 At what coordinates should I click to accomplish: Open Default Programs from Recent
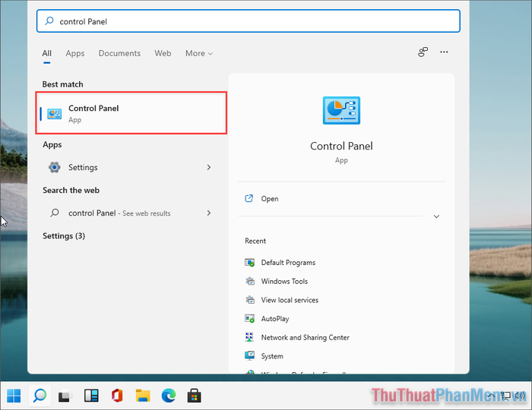coord(288,263)
